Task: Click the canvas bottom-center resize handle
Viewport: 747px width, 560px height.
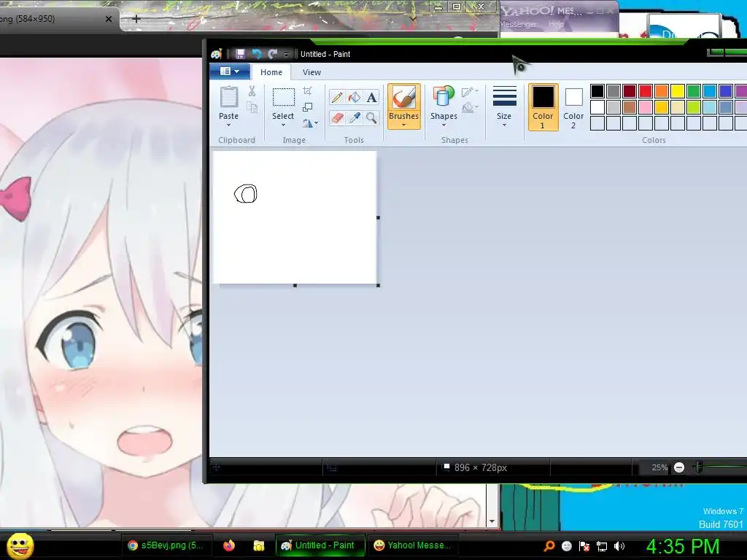Action: 295,286
